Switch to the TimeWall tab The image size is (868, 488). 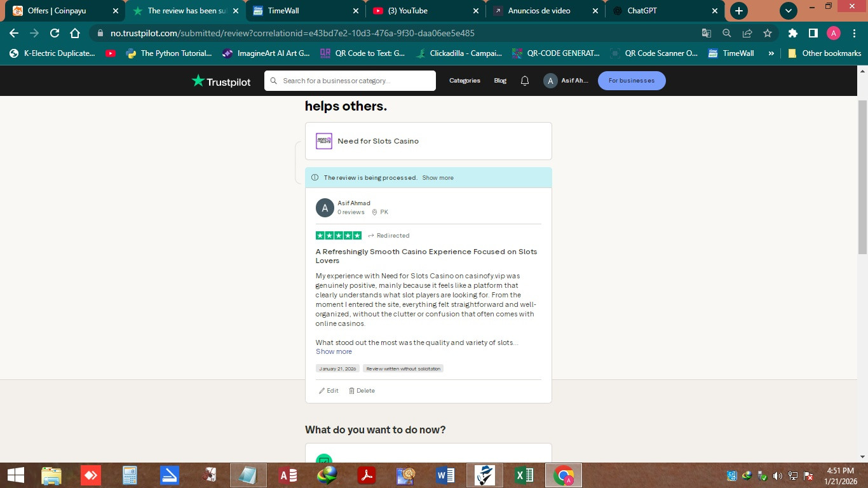pyautogui.click(x=305, y=11)
